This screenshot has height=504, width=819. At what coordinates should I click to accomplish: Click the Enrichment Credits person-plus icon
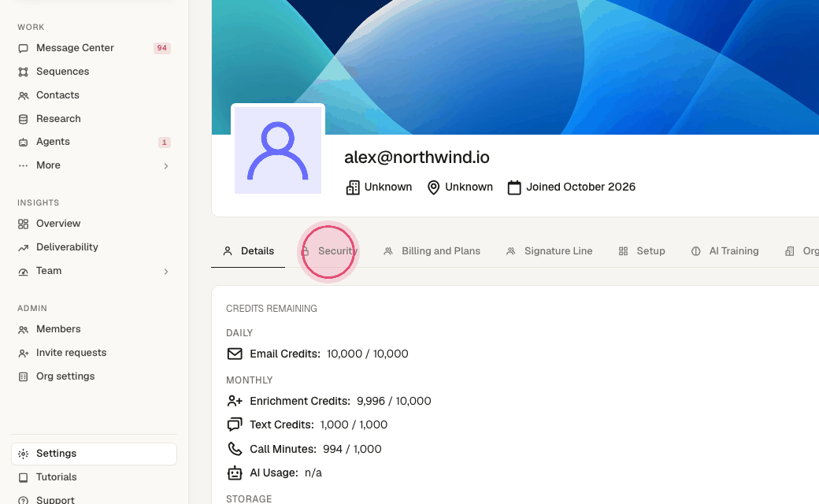[x=235, y=401]
